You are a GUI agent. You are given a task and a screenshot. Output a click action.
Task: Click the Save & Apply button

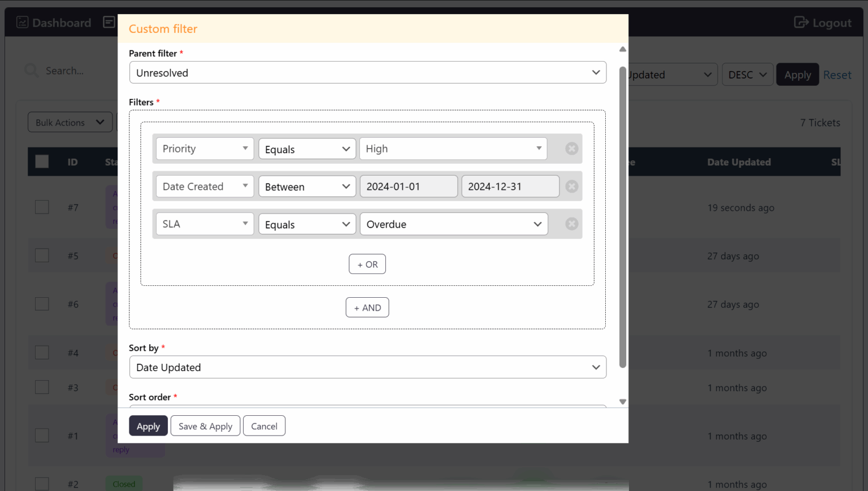coord(205,426)
